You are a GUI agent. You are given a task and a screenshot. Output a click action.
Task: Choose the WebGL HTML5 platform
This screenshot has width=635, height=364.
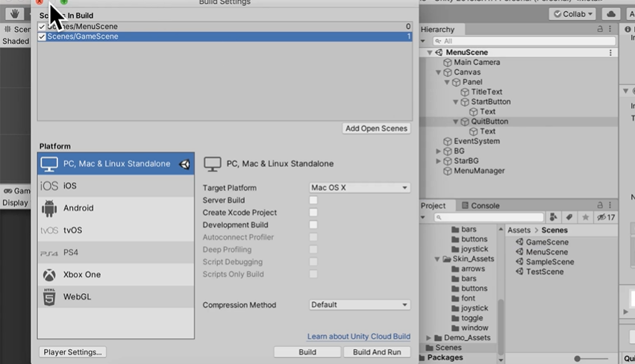tap(116, 297)
